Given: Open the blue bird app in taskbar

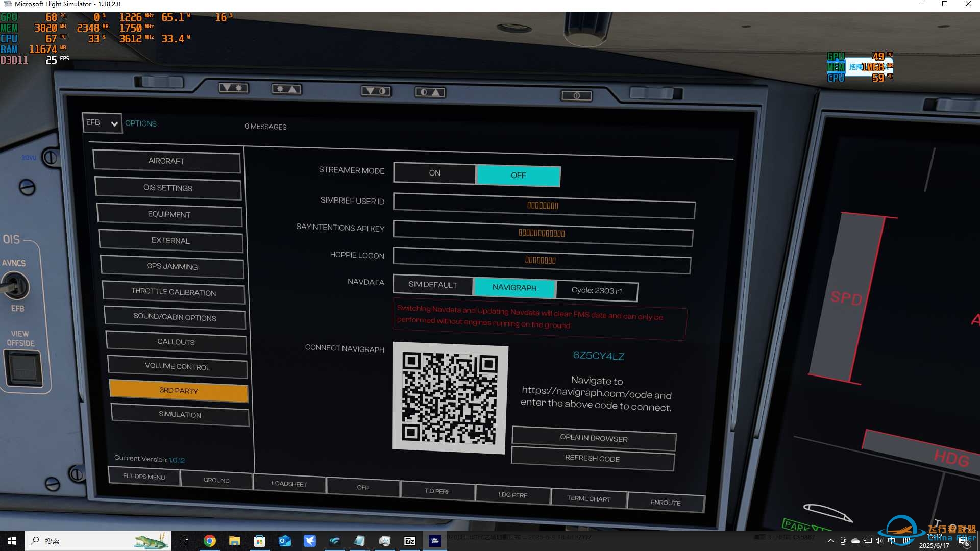Looking at the screenshot, I should pos(309,541).
